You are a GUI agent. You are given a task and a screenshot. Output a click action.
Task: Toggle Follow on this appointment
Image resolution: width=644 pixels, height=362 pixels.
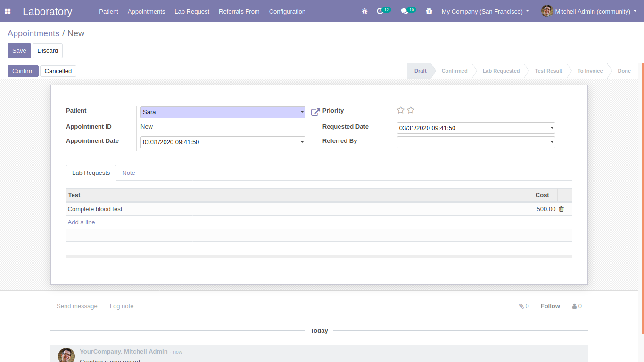click(550, 306)
